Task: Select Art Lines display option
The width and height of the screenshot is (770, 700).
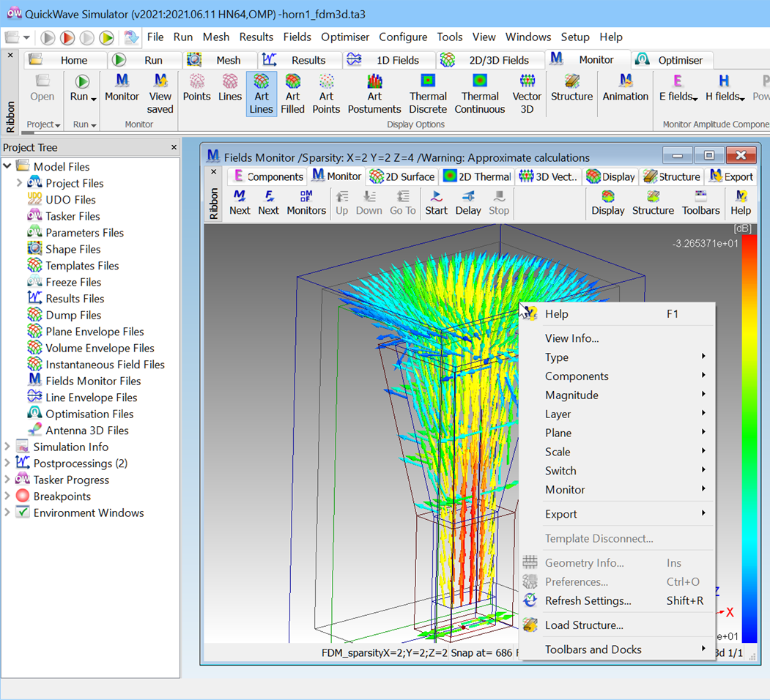Action: [x=262, y=94]
